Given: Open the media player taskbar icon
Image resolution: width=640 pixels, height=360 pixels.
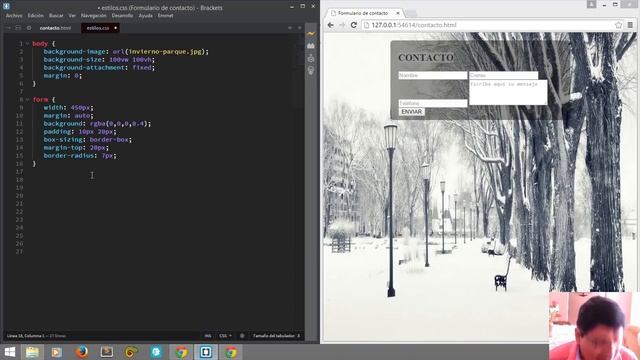Looking at the screenshot, I should [x=57, y=352].
